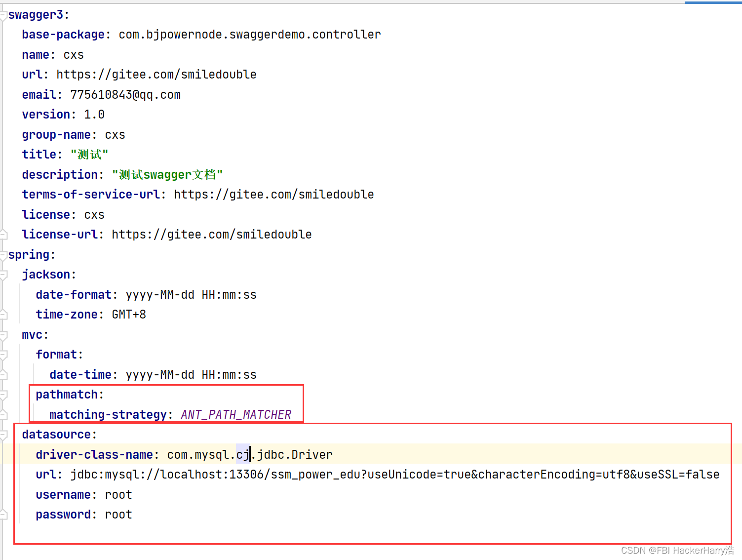Click the pathmatch key
The height and width of the screenshot is (560, 742).
pos(67,395)
